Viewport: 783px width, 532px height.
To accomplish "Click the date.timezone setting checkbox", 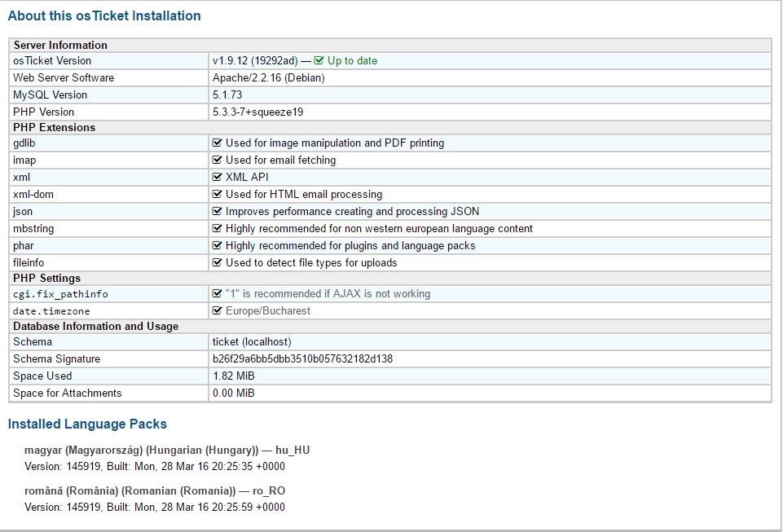I will pyautogui.click(x=218, y=310).
